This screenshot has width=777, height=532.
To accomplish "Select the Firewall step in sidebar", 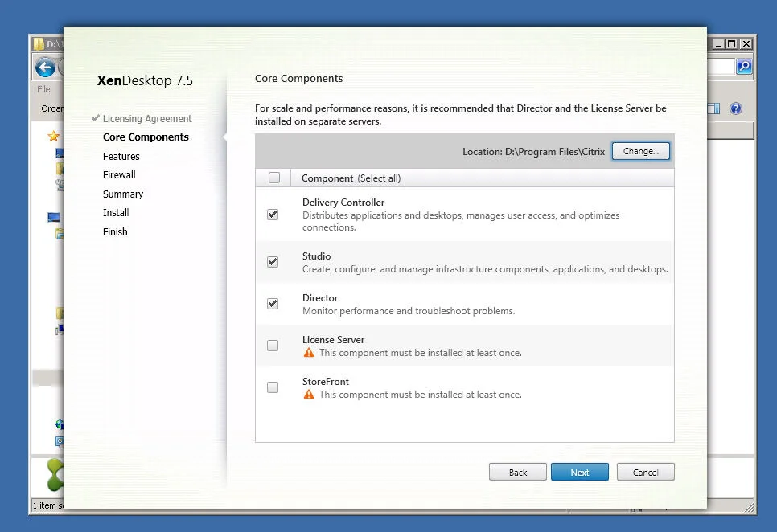I will coord(119,174).
